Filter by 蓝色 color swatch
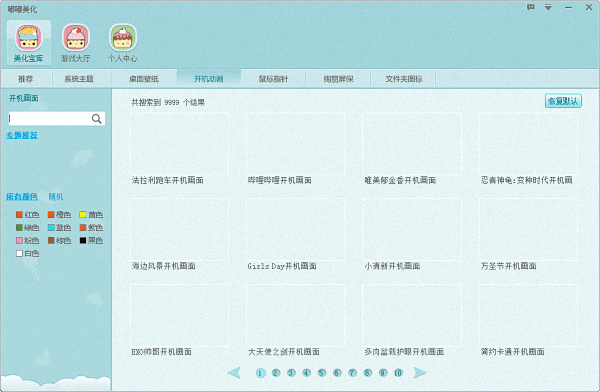Screen dimensions: 600x392 pyautogui.click(x=51, y=227)
